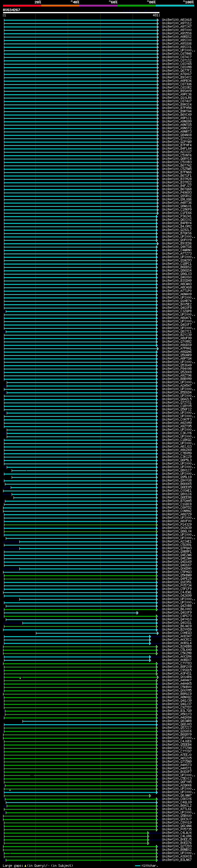The width and height of the screenshot is (197, 868).
Task: Select hit UniRef100_Q6JWW7
Action: [x=177, y=796]
